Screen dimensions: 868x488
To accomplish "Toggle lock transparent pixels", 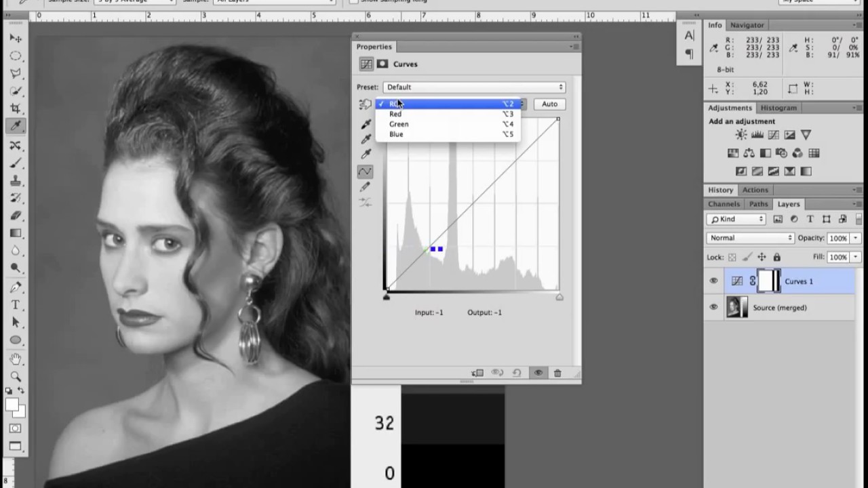I will click(732, 258).
